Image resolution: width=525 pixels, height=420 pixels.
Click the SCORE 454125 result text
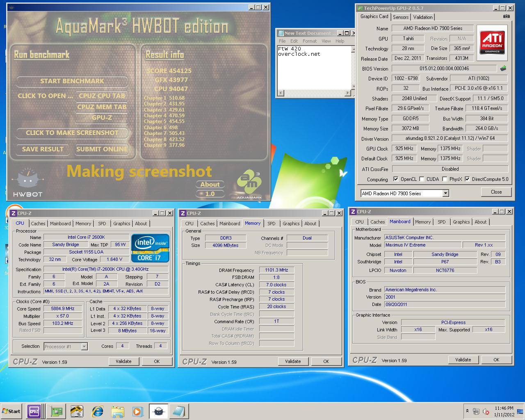(169, 71)
